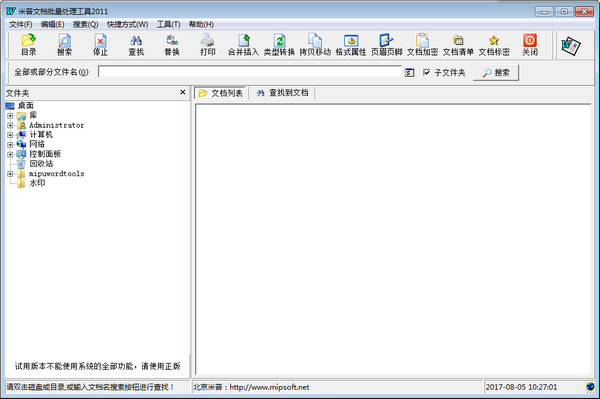Expand the Administrator tree node
The image size is (600, 399).
10,125
